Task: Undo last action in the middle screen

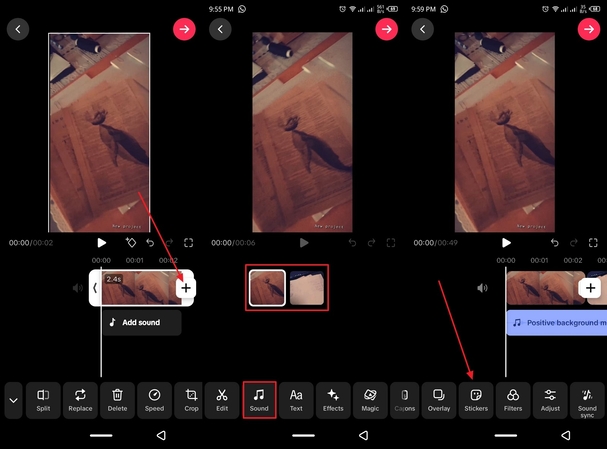Action: pos(352,243)
